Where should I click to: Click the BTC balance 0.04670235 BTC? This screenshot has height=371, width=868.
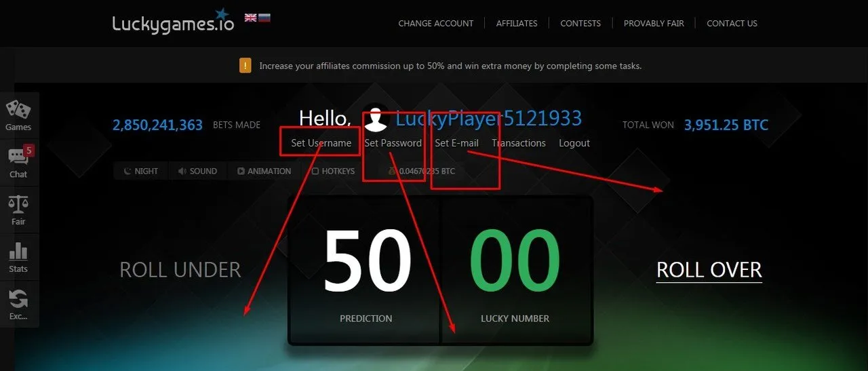click(x=421, y=171)
